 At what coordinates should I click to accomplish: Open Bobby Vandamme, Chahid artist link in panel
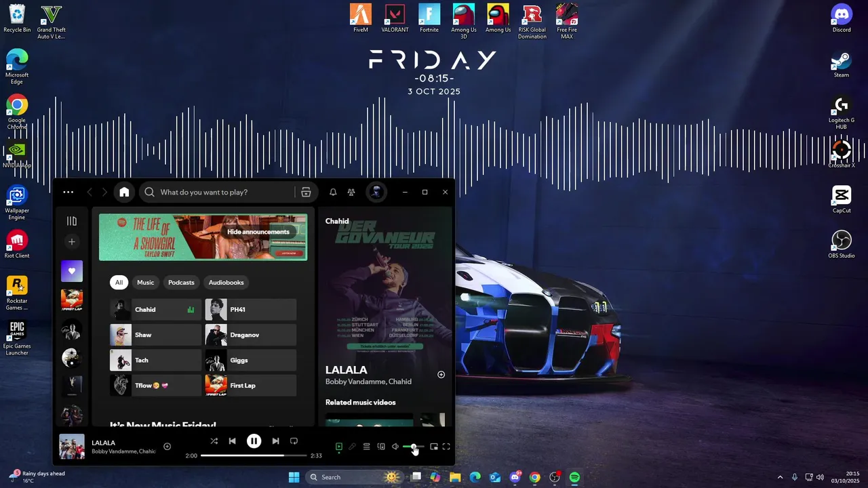(x=368, y=382)
